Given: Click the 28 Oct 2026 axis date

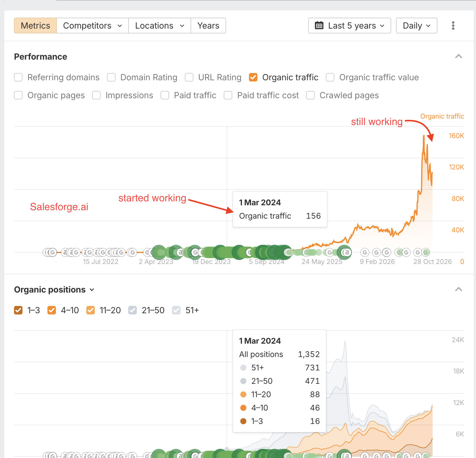Looking at the screenshot, I should [x=433, y=262].
